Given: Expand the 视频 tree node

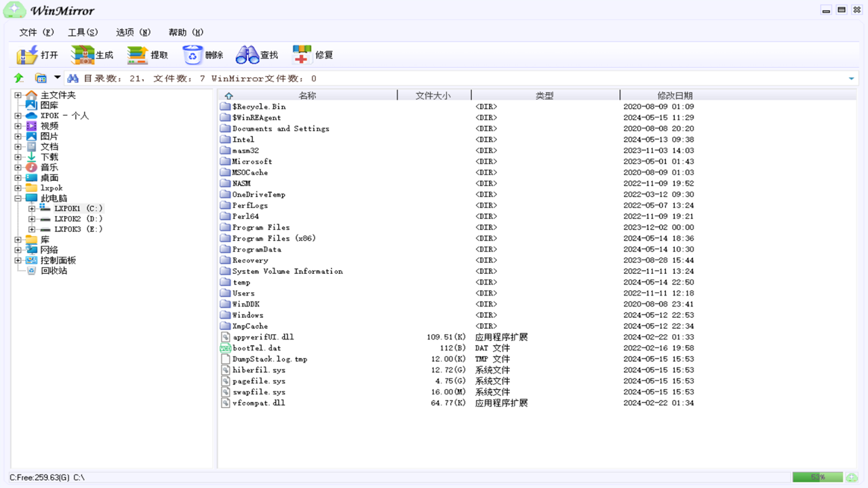Looking at the screenshot, I should pos(17,125).
